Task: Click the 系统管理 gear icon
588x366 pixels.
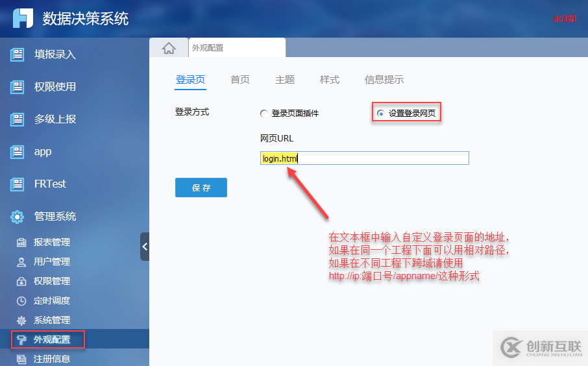Action: [21, 321]
